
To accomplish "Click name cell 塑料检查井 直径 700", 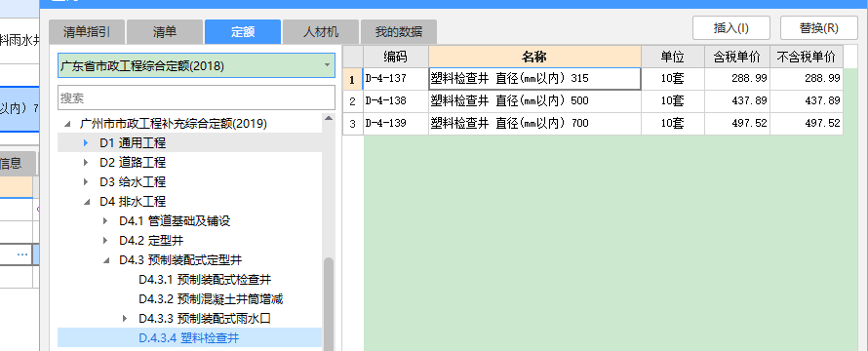I will (534, 124).
